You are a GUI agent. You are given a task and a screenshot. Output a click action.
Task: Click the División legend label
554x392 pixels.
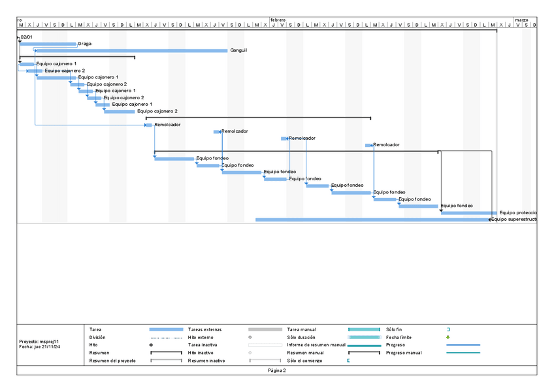click(97, 337)
